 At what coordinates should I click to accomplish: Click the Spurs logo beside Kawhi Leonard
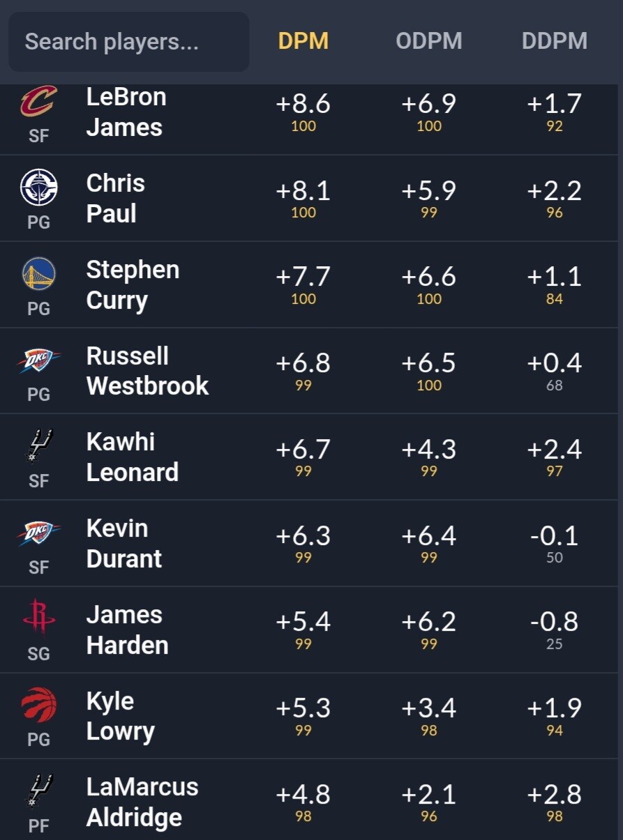click(38, 445)
